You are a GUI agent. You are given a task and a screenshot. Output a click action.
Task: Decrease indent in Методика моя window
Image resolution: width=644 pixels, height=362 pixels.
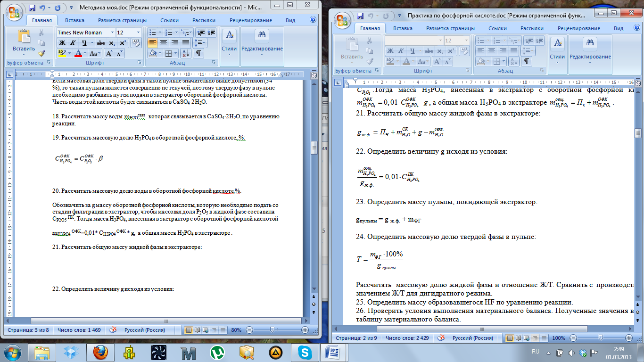pyautogui.click(x=201, y=33)
